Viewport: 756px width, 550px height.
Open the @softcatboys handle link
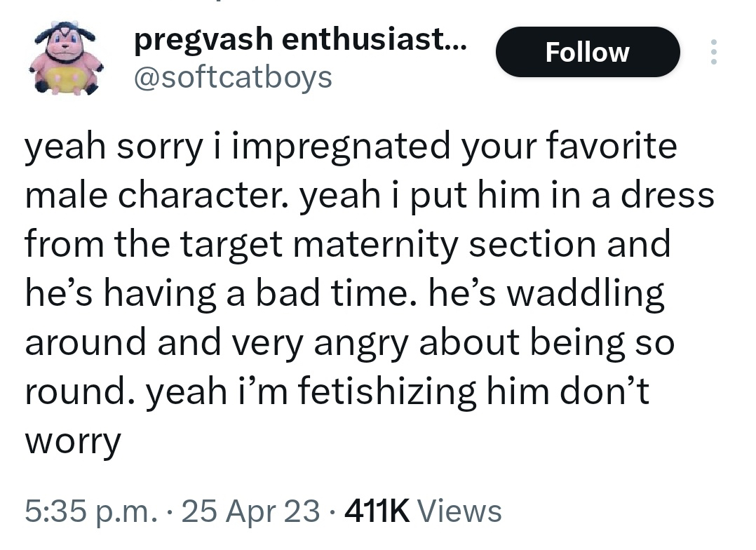click(x=233, y=76)
